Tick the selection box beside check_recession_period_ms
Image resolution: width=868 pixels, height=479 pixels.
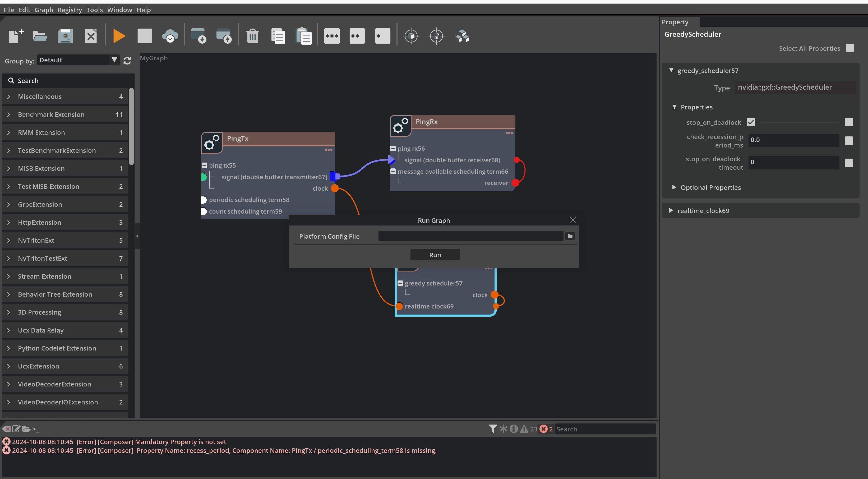(849, 141)
